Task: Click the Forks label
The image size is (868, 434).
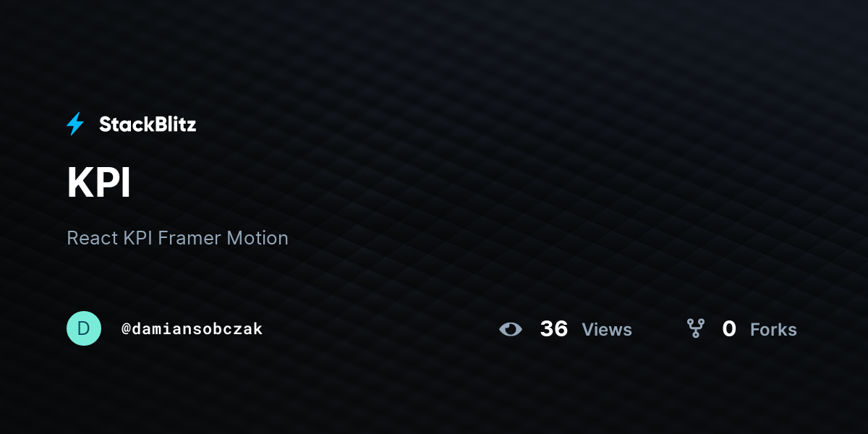Action: click(x=773, y=330)
